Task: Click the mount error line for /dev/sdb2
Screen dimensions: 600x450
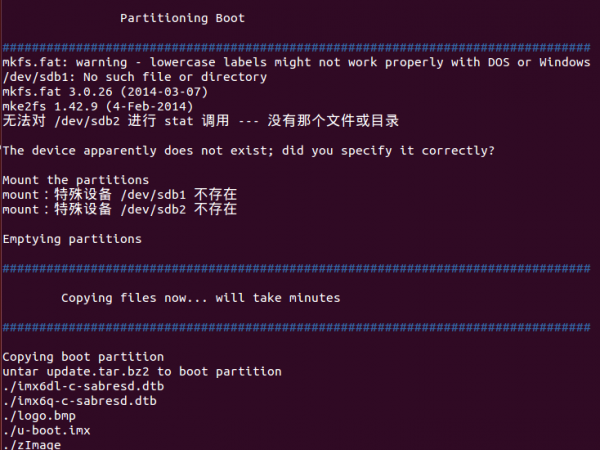Action: click(x=120, y=210)
